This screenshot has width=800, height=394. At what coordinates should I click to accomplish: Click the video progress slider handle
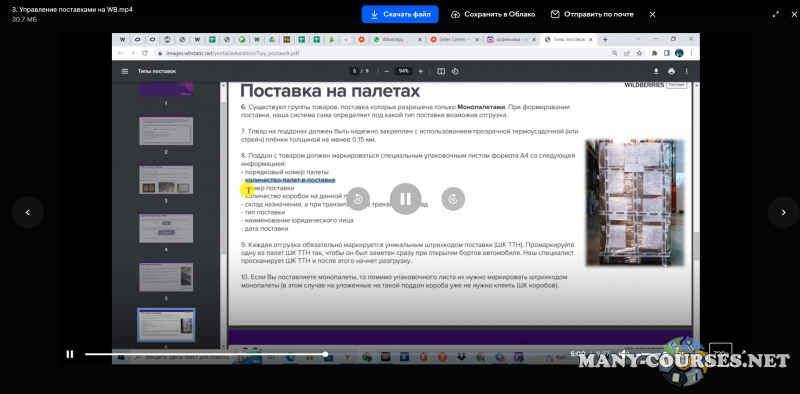pos(326,354)
